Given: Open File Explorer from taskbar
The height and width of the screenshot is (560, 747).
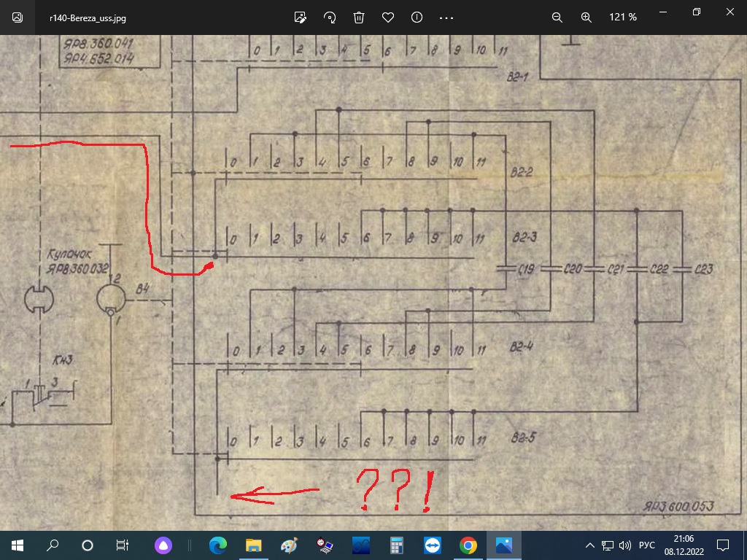Looking at the screenshot, I should (253, 545).
